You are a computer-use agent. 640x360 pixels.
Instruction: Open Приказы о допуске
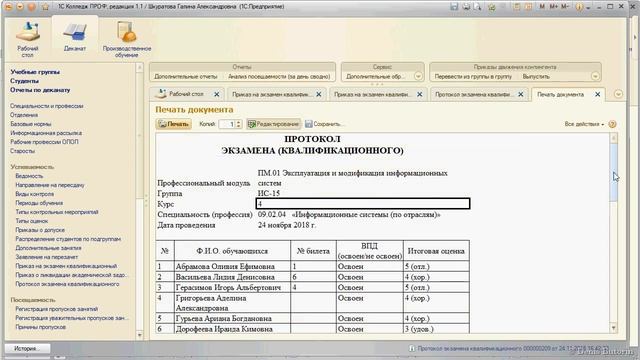point(40,230)
